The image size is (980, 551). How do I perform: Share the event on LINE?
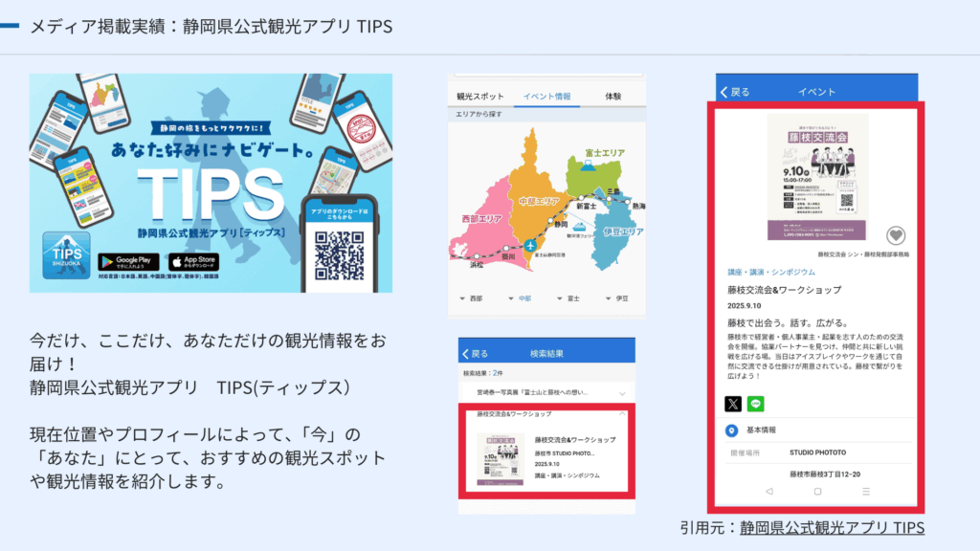756,404
